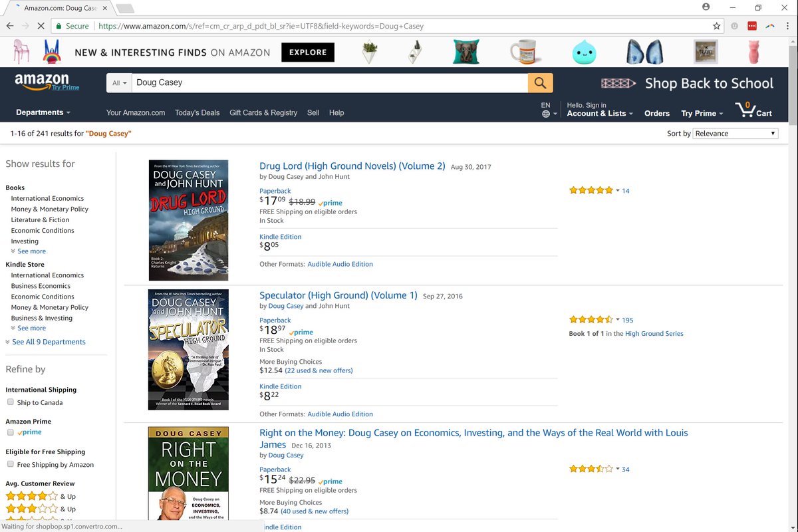Viewport: 798px width, 532px height.
Task: Check the Ship to Canada checkbox
Action: [10, 402]
